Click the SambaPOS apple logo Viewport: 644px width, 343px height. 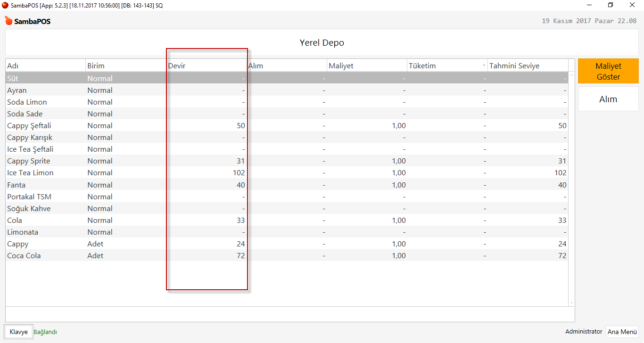click(x=8, y=21)
